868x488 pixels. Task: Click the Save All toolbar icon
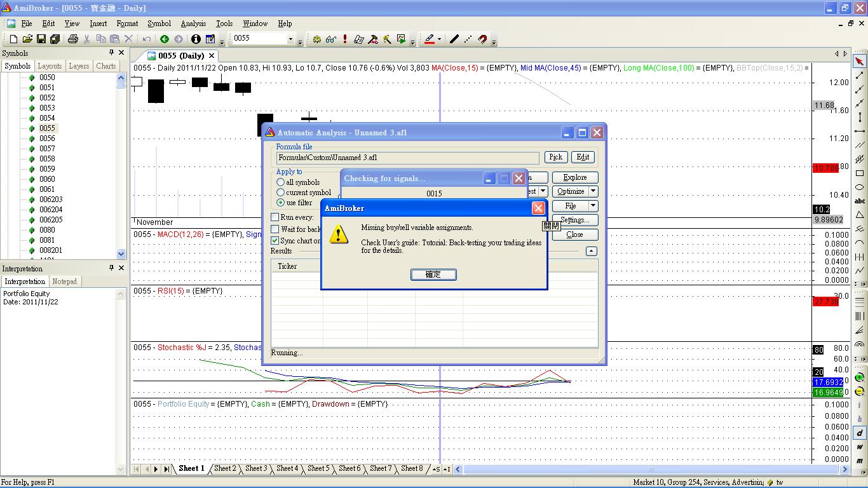[55, 39]
